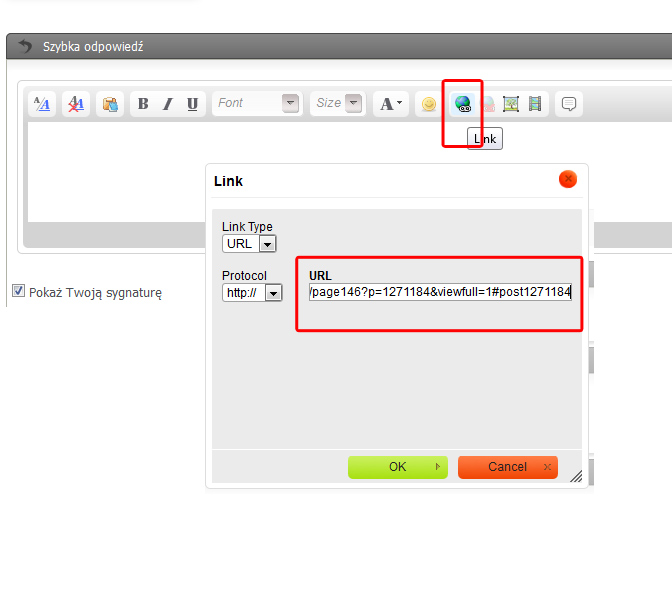The height and width of the screenshot is (614, 672).
Task: Toggle the Pokaż Twoją sygnaturę checkbox
Action: pyautogui.click(x=18, y=291)
